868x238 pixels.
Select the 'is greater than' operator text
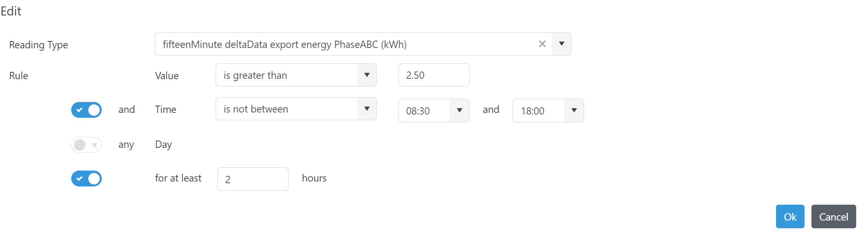point(255,76)
